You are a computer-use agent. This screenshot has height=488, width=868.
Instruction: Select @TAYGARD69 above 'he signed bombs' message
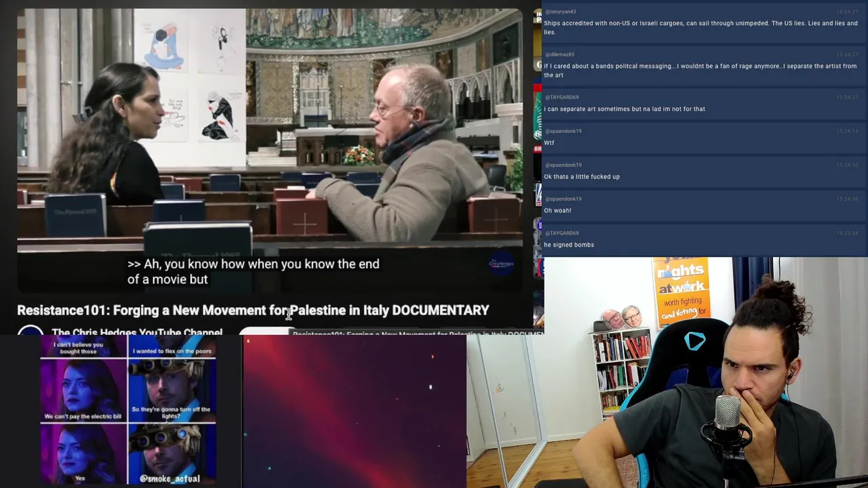(561, 232)
